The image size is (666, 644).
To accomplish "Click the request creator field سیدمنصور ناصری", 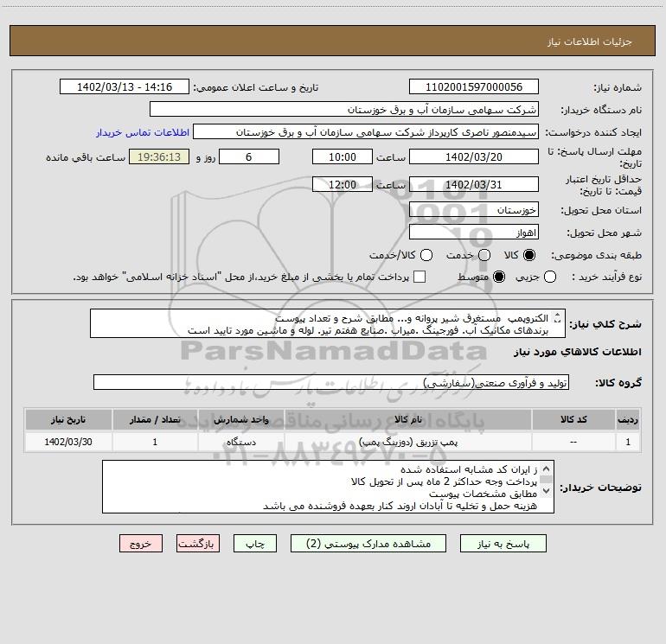I will click(x=366, y=131).
